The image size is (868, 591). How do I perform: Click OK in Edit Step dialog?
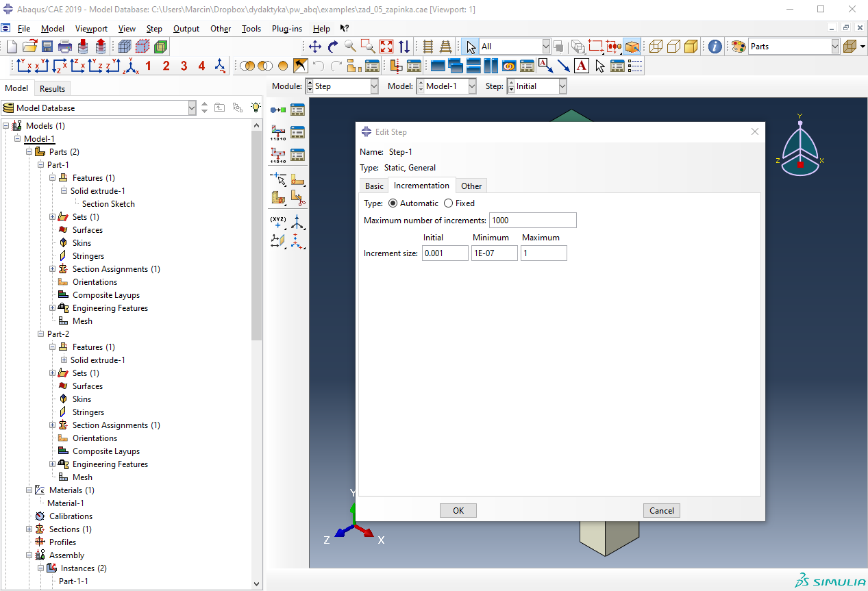pyautogui.click(x=458, y=510)
